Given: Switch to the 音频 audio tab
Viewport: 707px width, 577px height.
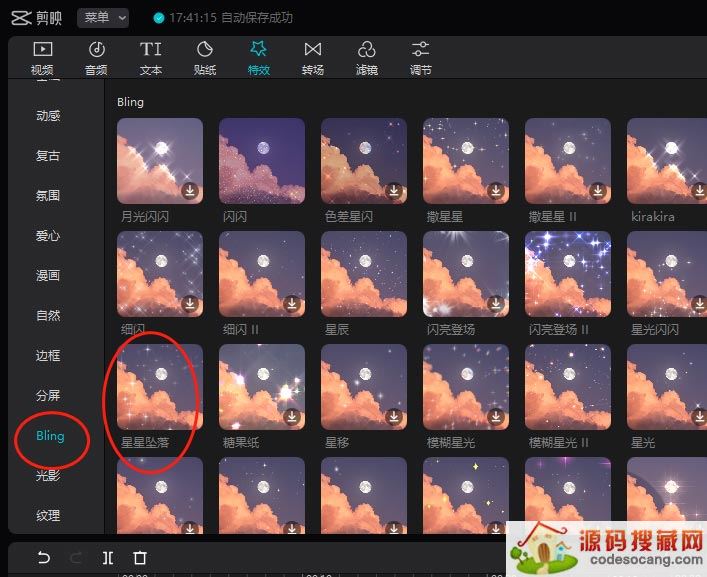Looking at the screenshot, I should coord(97,58).
